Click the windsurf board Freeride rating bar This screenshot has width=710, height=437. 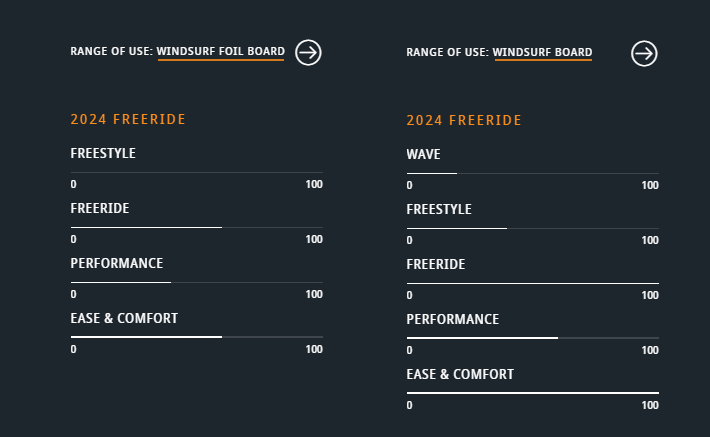point(532,283)
